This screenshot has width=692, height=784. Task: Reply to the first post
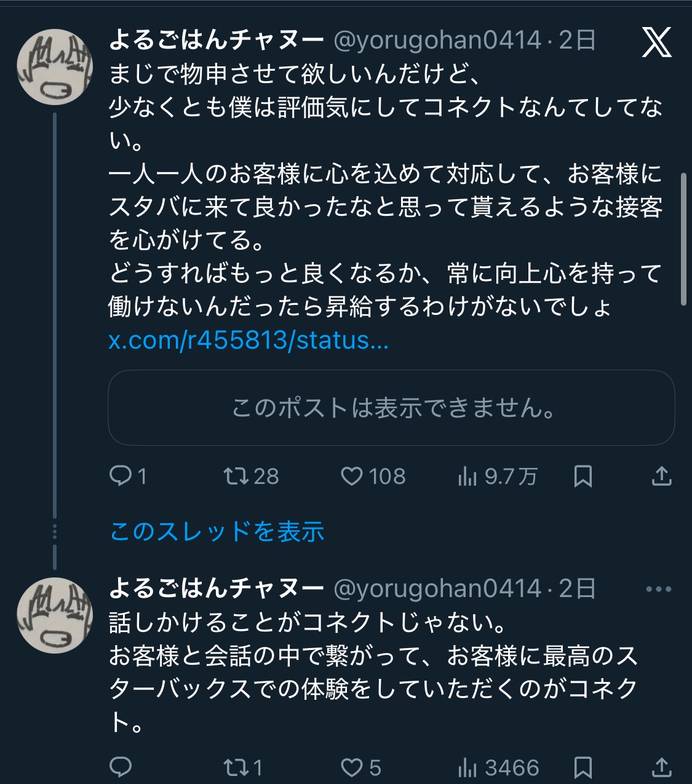(121, 476)
